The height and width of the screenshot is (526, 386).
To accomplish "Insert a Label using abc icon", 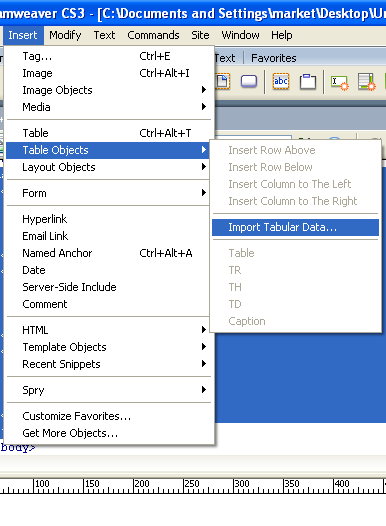I will point(281,81).
